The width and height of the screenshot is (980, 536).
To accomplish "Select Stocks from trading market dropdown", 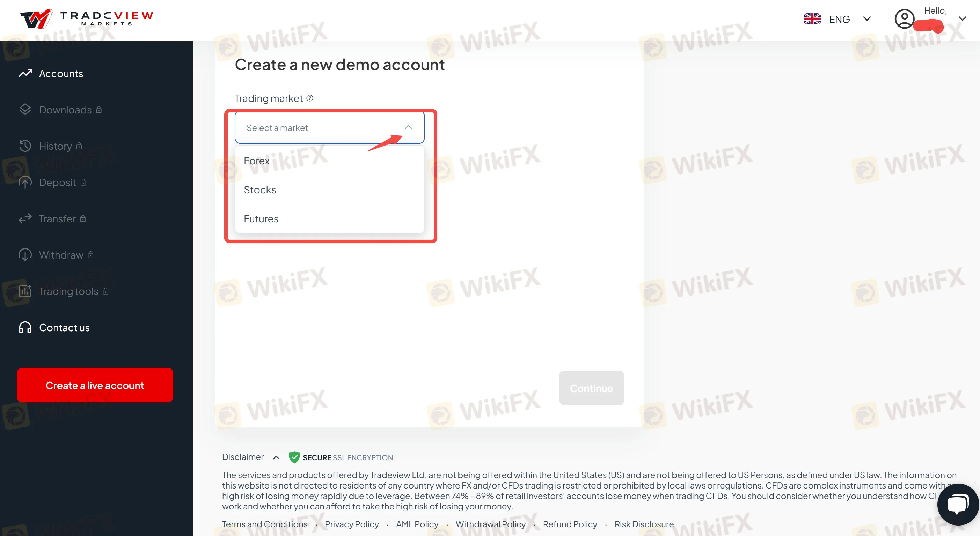I will (259, 189).
